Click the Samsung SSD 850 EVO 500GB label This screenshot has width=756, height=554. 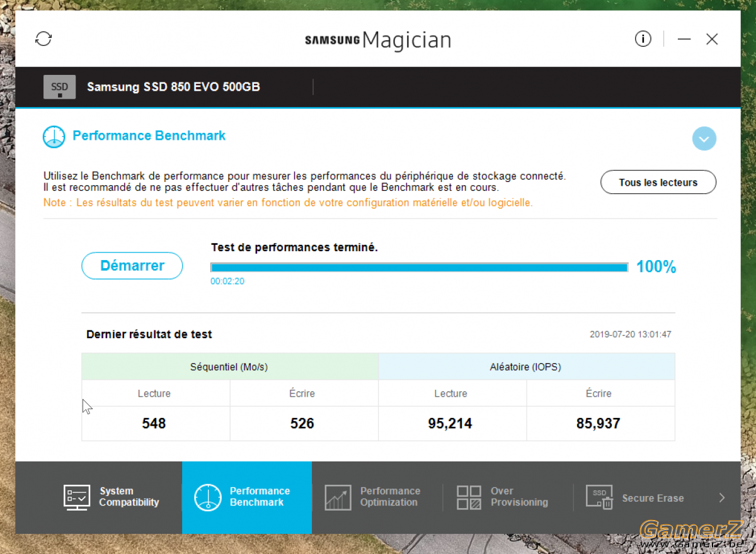click(173, 87)
